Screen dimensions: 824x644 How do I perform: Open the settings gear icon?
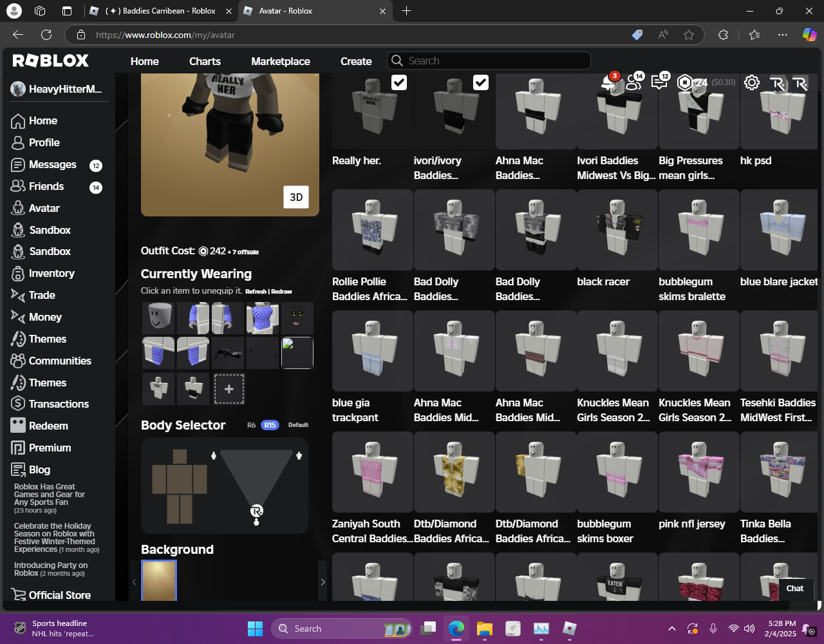tap(751, 82)
